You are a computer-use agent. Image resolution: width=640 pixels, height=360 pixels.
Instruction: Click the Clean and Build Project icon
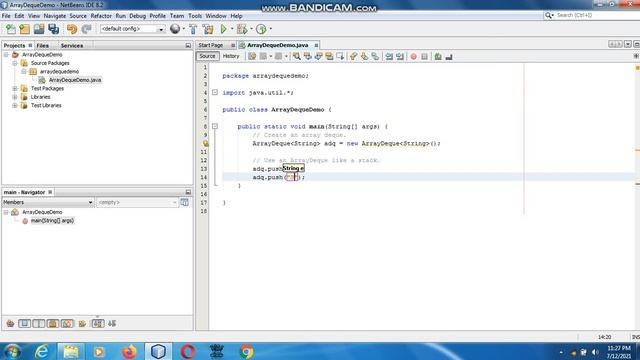(208, 29)
